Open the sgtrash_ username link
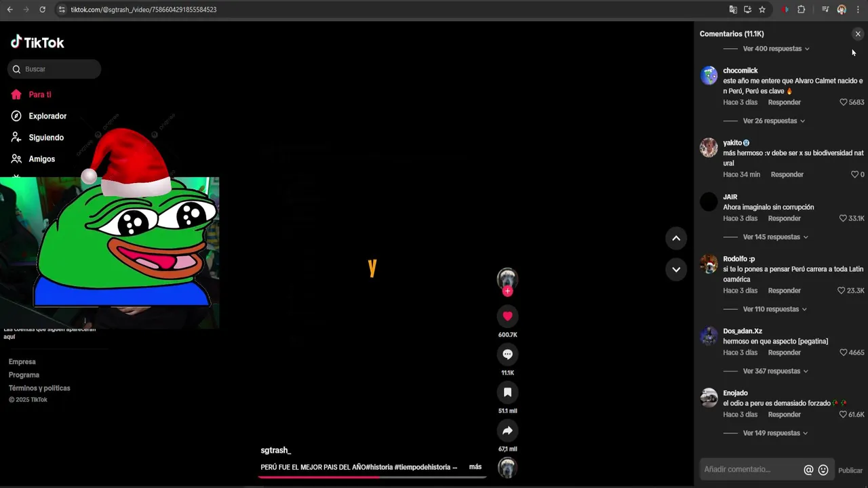Image resolution: width=868 pixels, height=488 pixels. pos(276,451)
